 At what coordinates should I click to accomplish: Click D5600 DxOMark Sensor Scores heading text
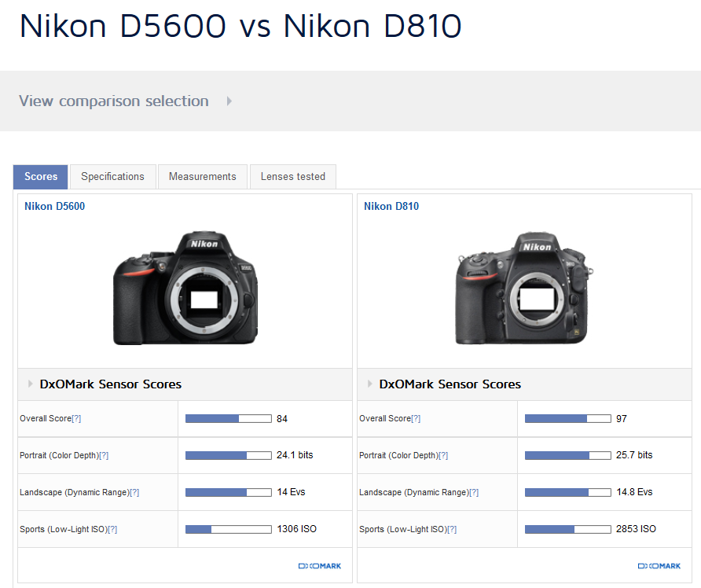click(x=111, y=384)
